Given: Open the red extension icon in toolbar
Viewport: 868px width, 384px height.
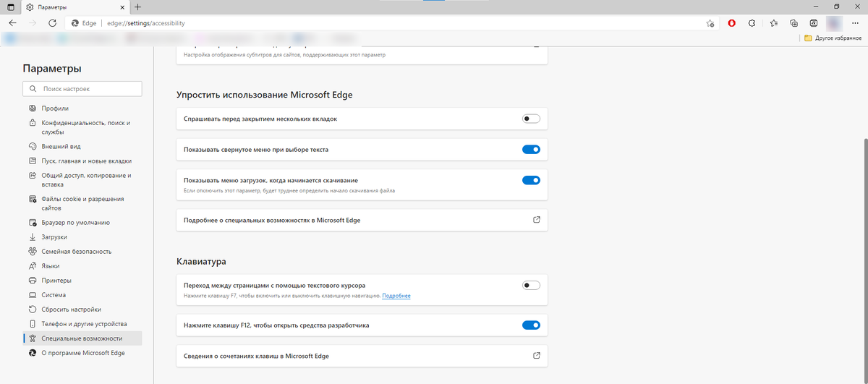Looking at the screenshot, I should (732, 23).
